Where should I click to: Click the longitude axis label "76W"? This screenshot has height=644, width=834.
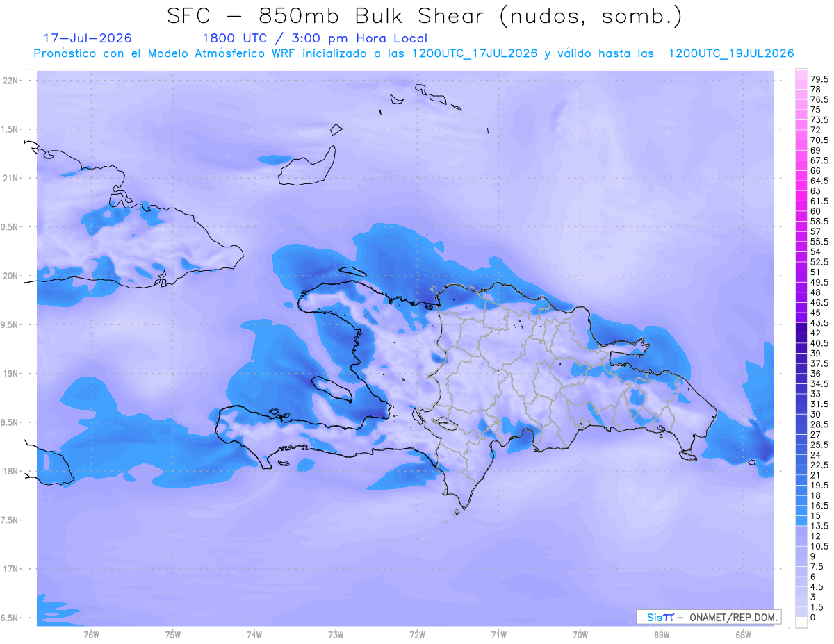[x=91, y=634]
